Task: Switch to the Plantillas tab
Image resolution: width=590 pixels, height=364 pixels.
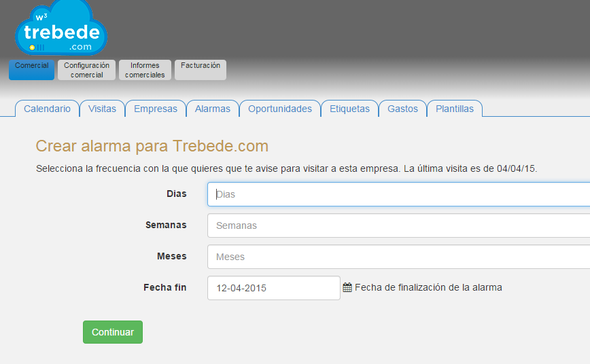Action: (455, 109)
